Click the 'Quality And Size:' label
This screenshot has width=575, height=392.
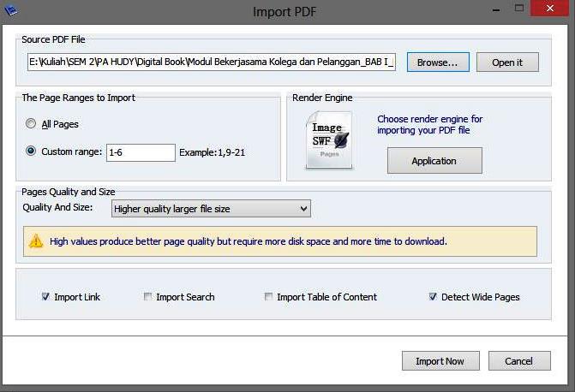57,207
